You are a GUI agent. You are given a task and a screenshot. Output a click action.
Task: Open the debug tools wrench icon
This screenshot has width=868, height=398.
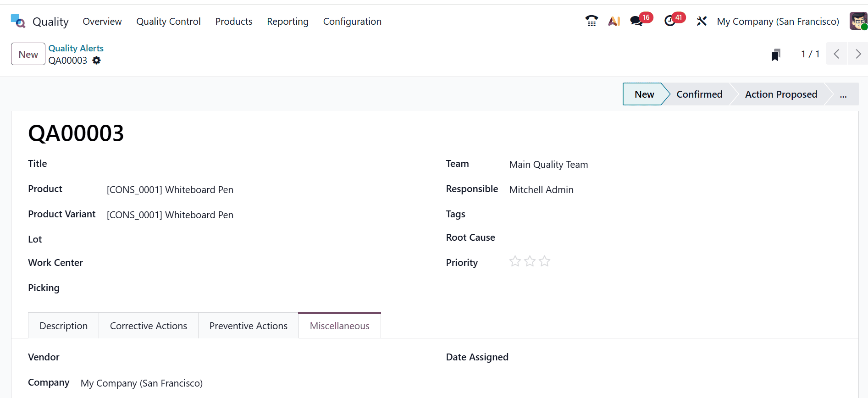click(x=702, y=21)
